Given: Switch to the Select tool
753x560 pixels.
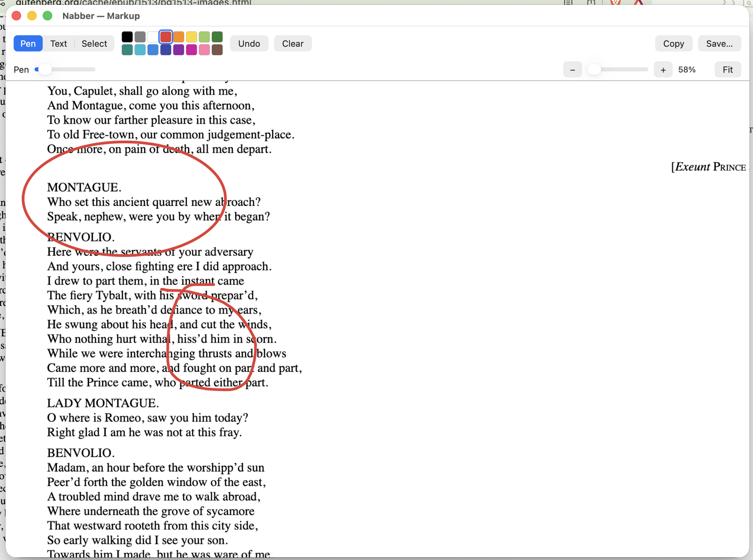Looking at the screenshot, I should (x=94, y=43).
